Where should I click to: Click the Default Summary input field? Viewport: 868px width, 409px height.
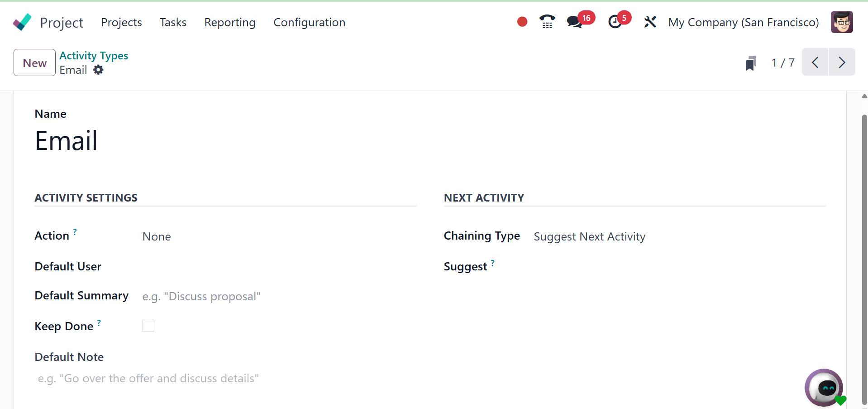279,296
